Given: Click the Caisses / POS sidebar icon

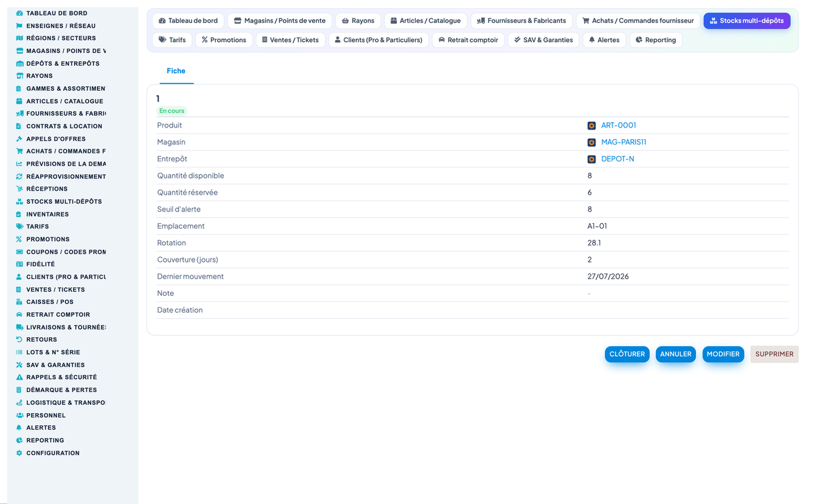Looking at the screenshot, I should click(x=20, y=302).
